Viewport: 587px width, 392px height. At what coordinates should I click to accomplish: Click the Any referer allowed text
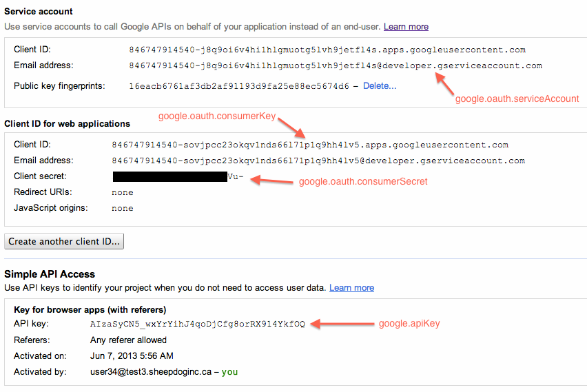(x=128, y=340)
